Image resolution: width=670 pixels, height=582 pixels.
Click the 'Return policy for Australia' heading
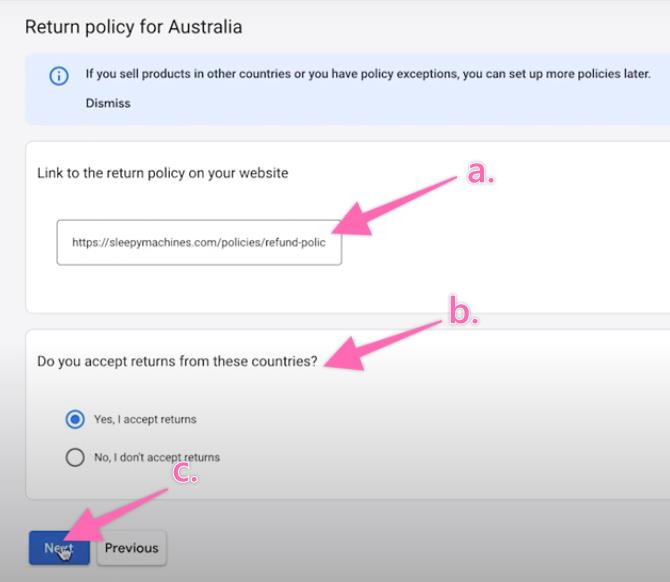tap(133, 27)
